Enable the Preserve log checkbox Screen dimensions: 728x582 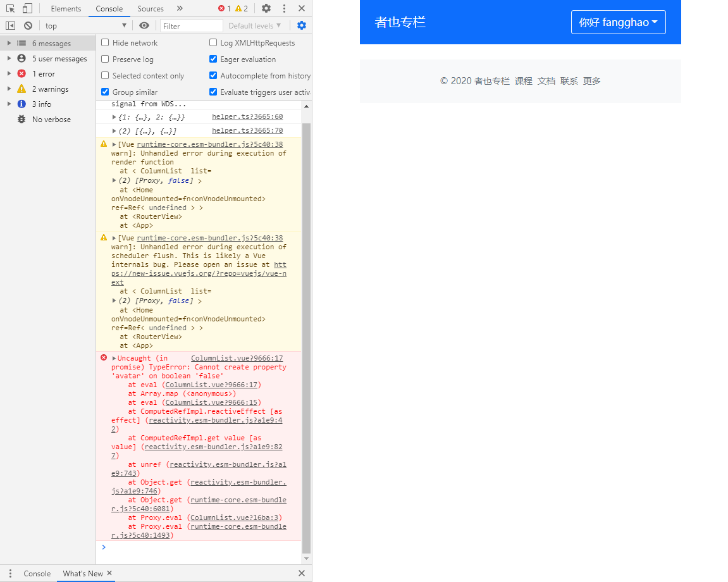106,59
